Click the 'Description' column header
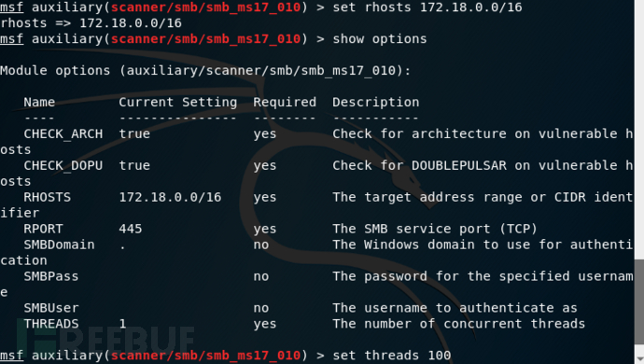Viewport: 644px width, 364px height. 376,103
